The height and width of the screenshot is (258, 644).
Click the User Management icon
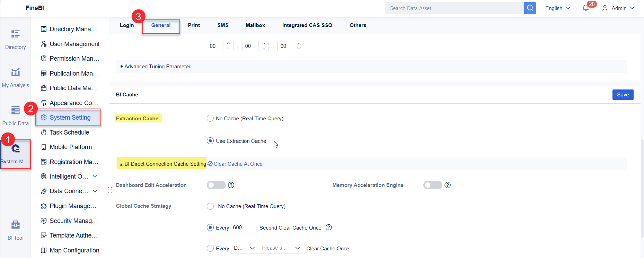(44, 44)
